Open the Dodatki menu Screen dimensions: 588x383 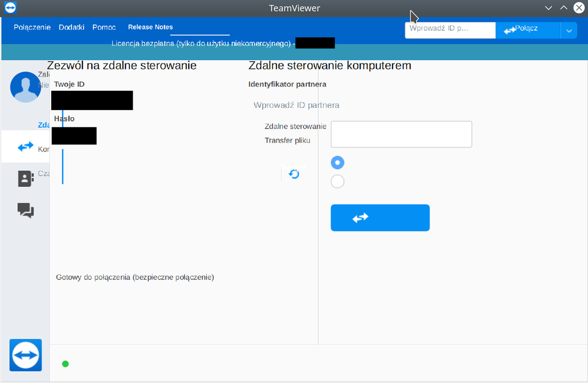tap(72, 27)
